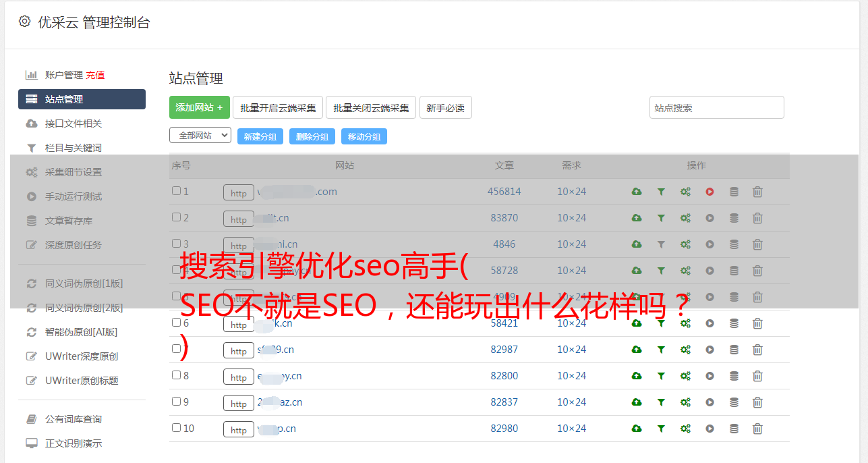
Task: Tick the checkbox for row 1
Action: (176, 191)
